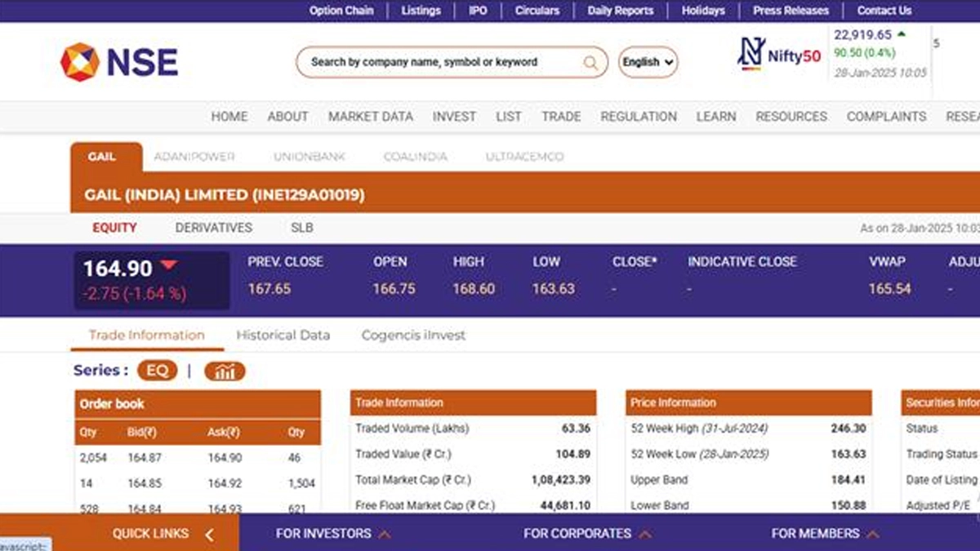Viewport: 980px width, 551px height.
Task: Click the search magnifier icon
Action: 590,63
